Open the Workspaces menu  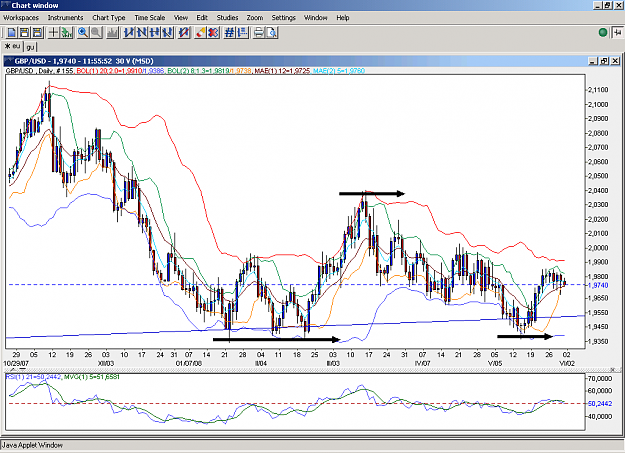(21, 18)
